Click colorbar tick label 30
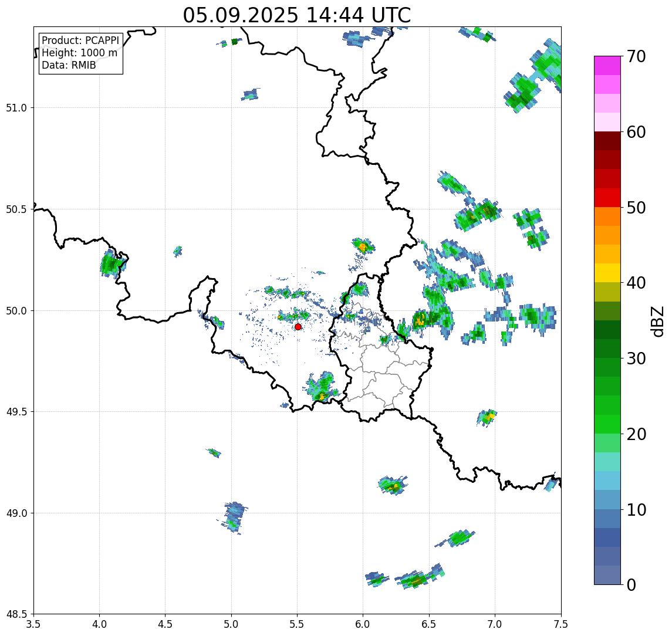The height and width of the screenshot is (636, 672). (x=636, y=358)
